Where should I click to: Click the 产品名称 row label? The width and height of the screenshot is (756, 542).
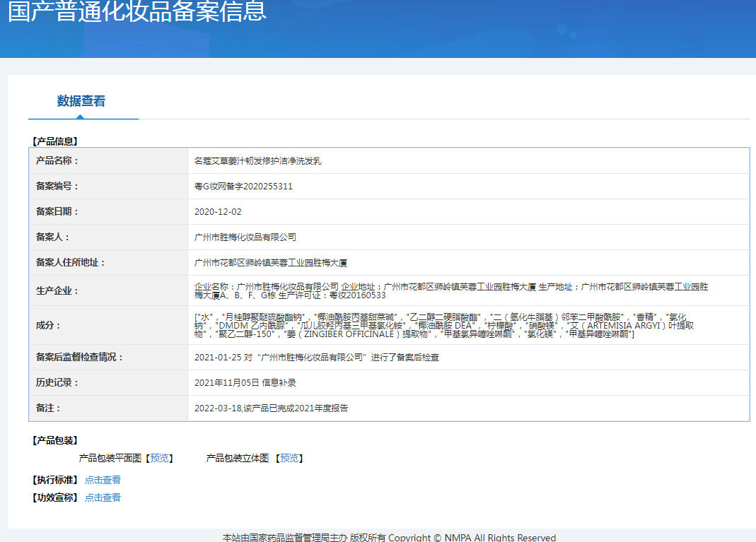[57, 161]
